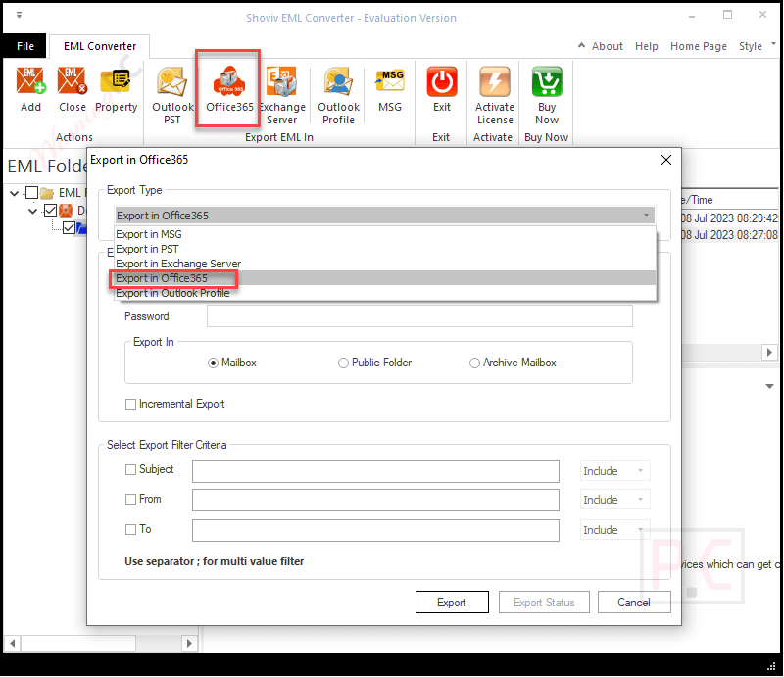The image size is (784, 677).
Task: Open the About link
Action: coord(607,46)
